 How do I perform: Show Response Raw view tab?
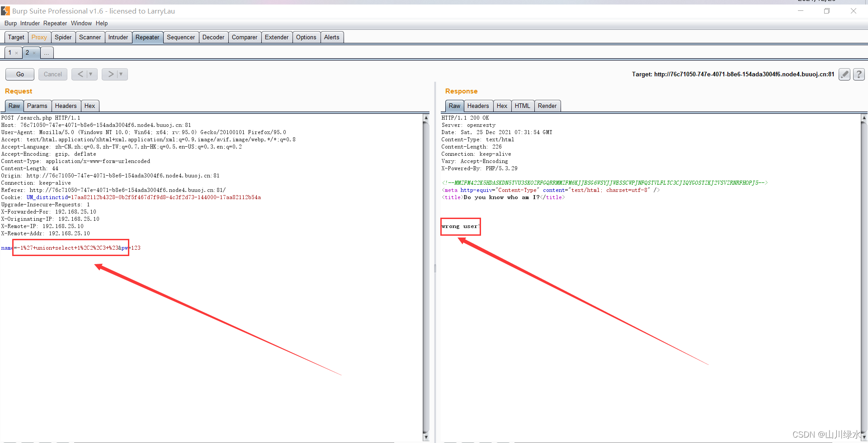click(454, 106)
